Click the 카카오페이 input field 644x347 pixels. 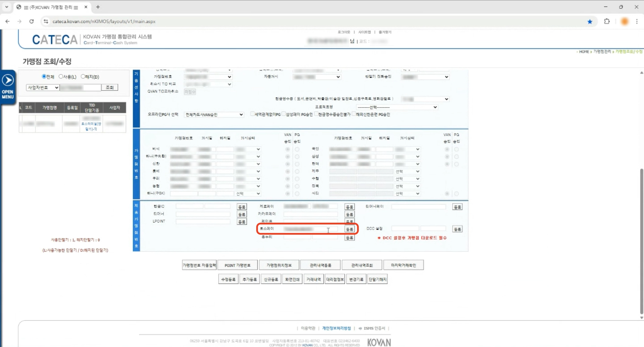pos(310,214)
